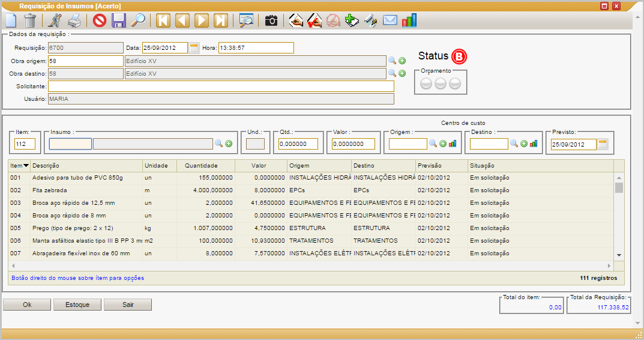Open the calendar beside the Previsto date

tap(603, 144)
